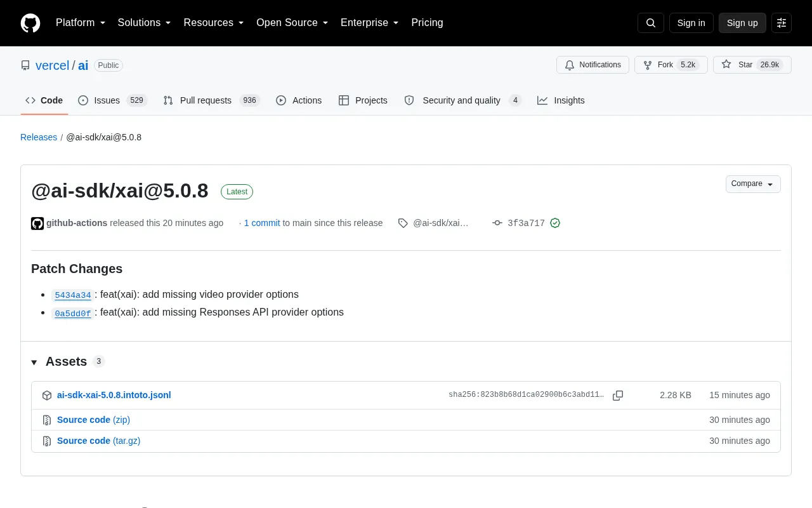This screenshot has height=508, width=812.
Task: Click the copy sha256 checksum icon
Action: pyautogui.click(x=618, y=395)
